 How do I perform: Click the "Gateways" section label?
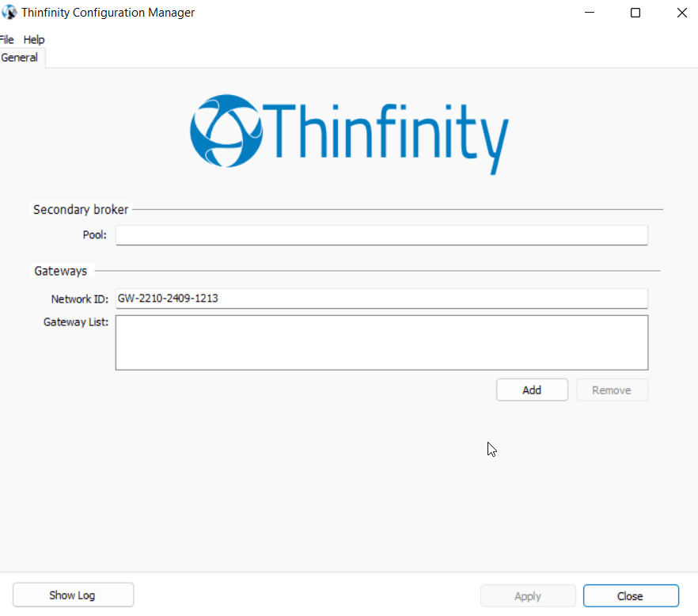pos(61,271)
